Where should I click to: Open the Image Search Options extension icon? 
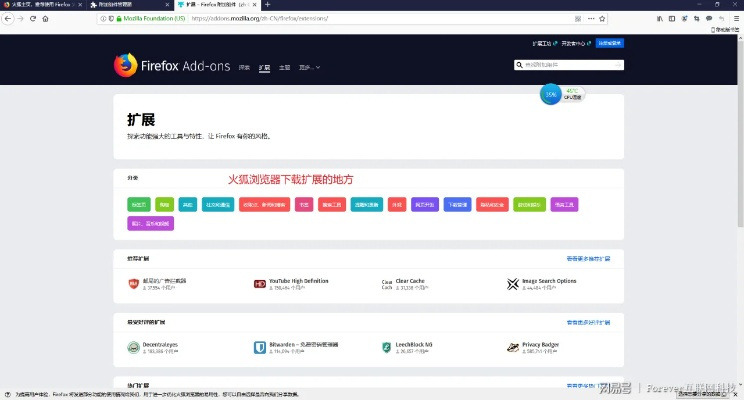tap(513, 284)
